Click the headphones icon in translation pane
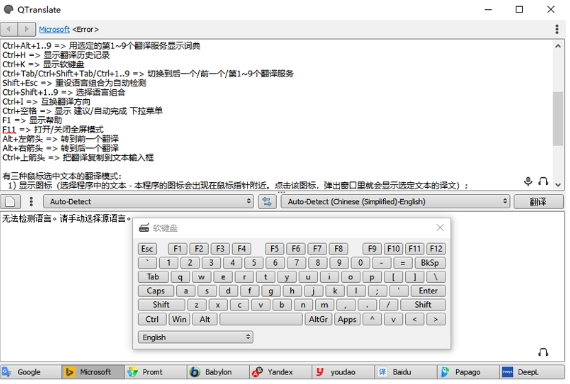Image resolution: width=570 pixels, height=384 pixels. point(543,352)
